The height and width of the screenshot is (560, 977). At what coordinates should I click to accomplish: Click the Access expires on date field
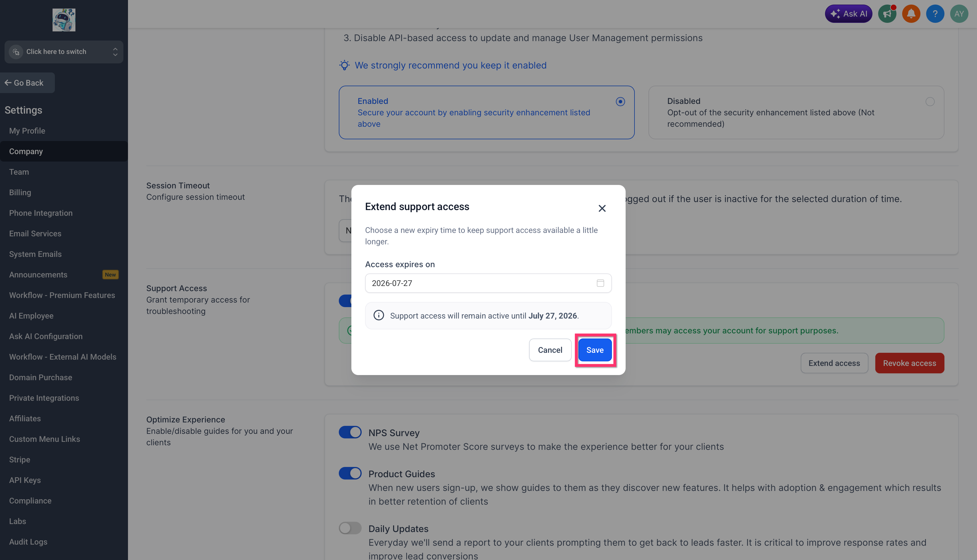pos(488,283)
